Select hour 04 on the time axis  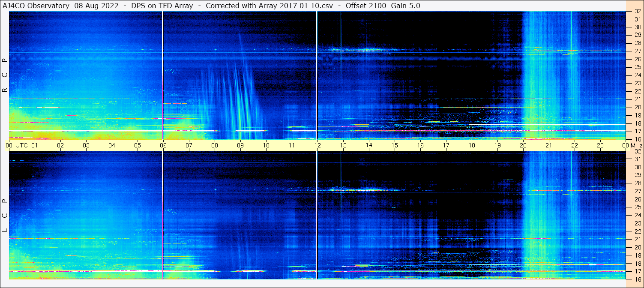click(112, 145)
